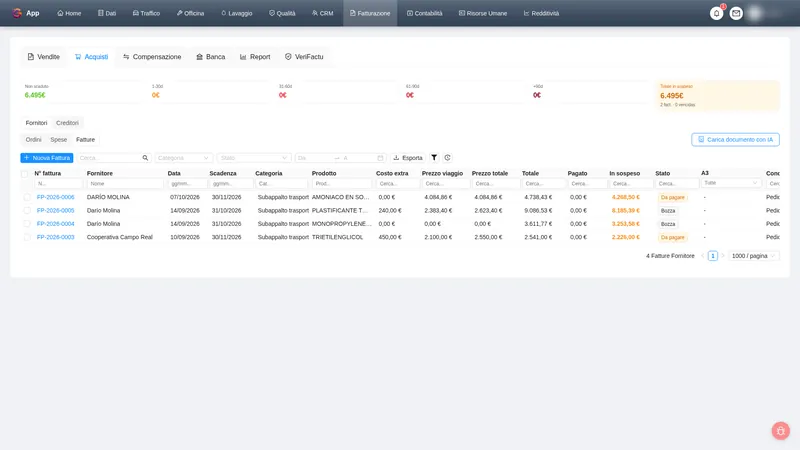Image resolution: width=800 pixels, height=450 pixels.
Task: Open the Traffico section
Action: click(x=146, y=13)
